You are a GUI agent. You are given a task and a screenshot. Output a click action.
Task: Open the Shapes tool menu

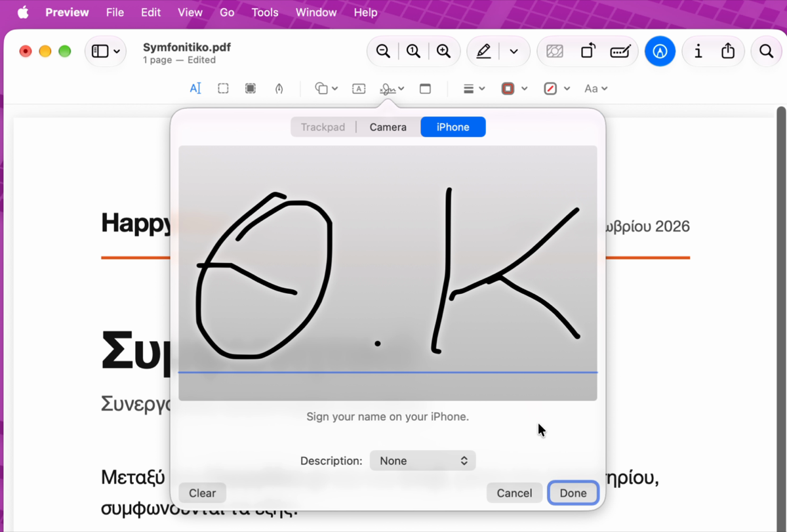[x=325, y=89]
